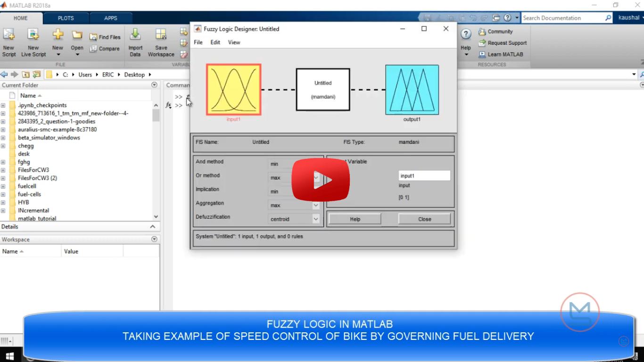Image resolution: width=644 pixels, height=362 pixels.
Task: Select the fuelcell folder
Action: (27, 186)
